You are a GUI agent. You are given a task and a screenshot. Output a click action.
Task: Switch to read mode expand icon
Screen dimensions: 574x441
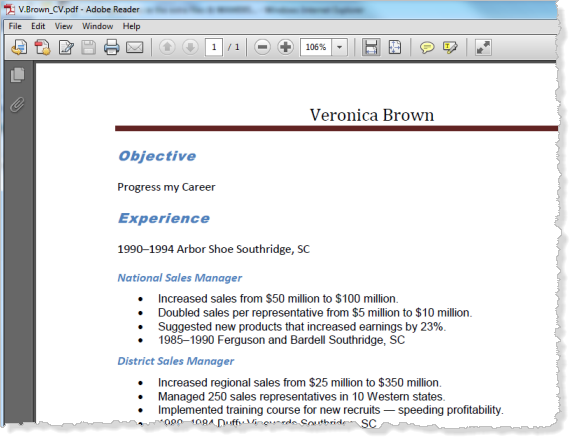pos(483,47)
